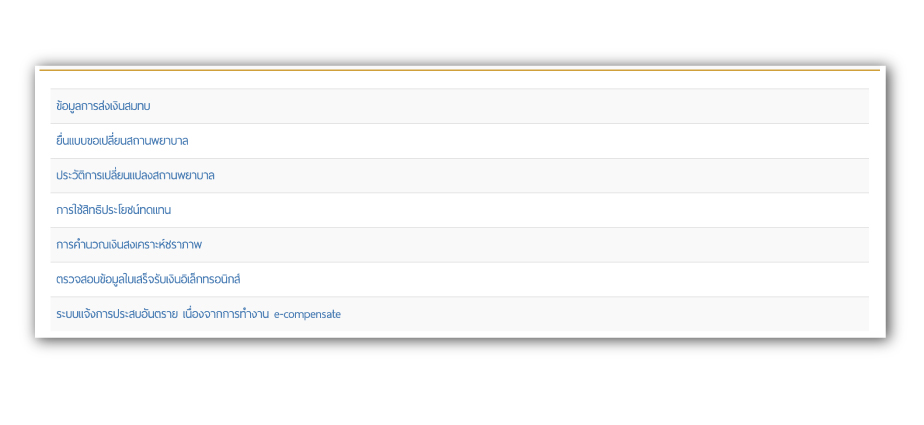Click the เนื่องจากการทำงาน text in the list
924x425 pixels.
[226, 314]
